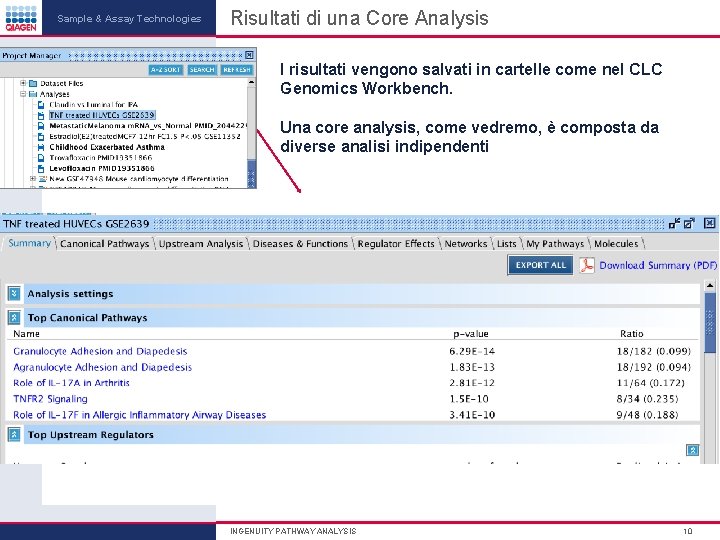Select Trovafloxacin PMID19351866 analysis
Image resolution: width=720 pixels, height=540 pixels.
(x=101, y=158)
